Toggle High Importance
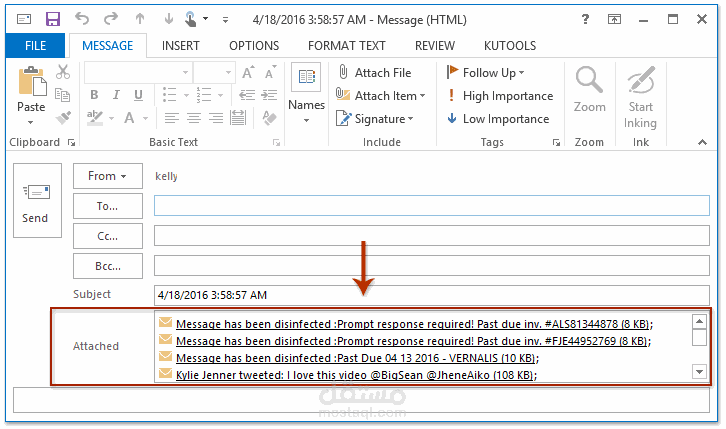726x429 pixels. click(500, 95)
